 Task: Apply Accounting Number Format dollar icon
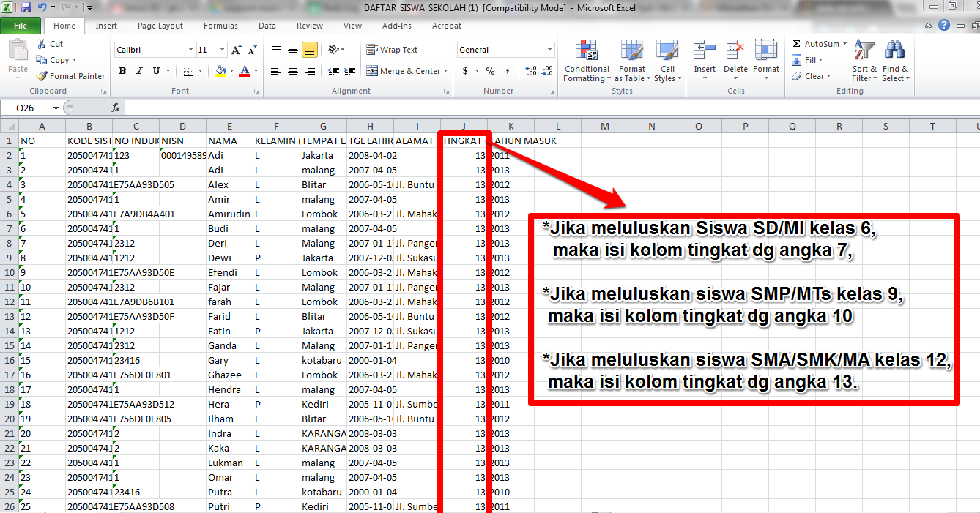[x=465, y=71]
